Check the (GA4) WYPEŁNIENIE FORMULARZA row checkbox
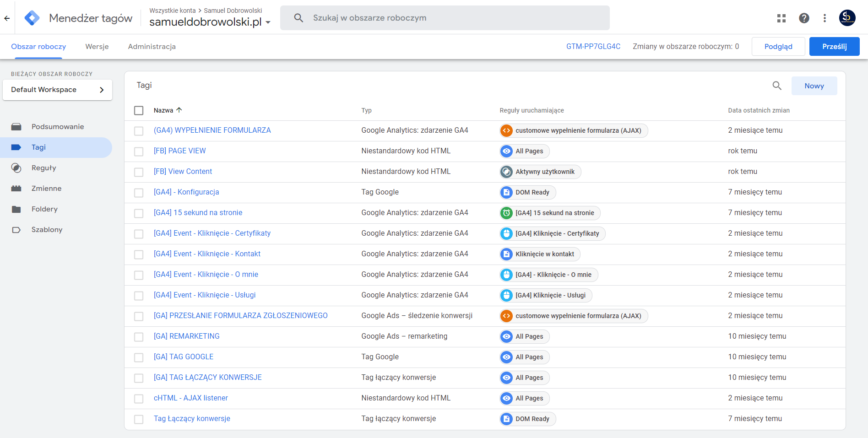 coord(139,131)
